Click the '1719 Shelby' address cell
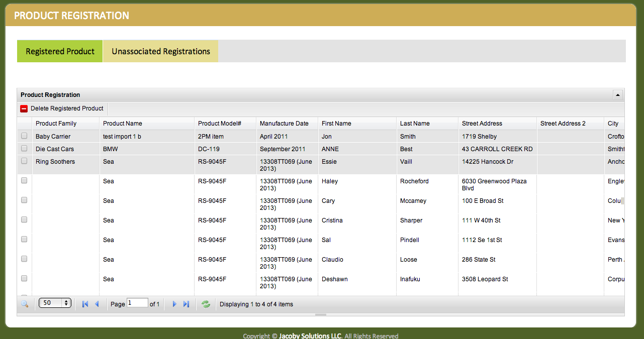This screenshot has height=339, width=644. (x=498, y=137)
